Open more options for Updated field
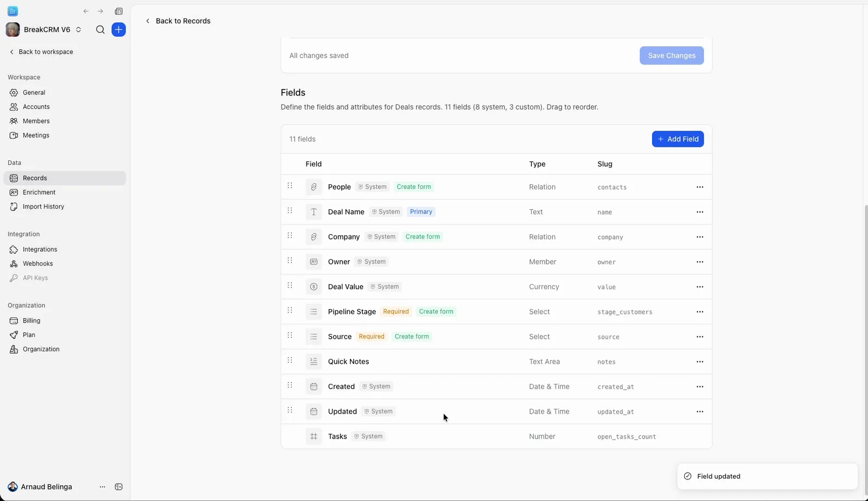The image size is (868, 501). click(700, 412)
